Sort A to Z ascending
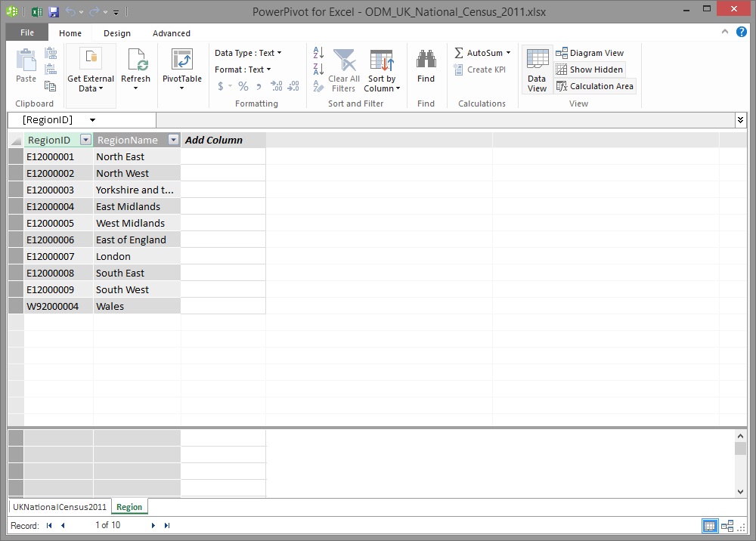Screen dimensions: 756x541 pyautogui.click(x=319, y=52)
